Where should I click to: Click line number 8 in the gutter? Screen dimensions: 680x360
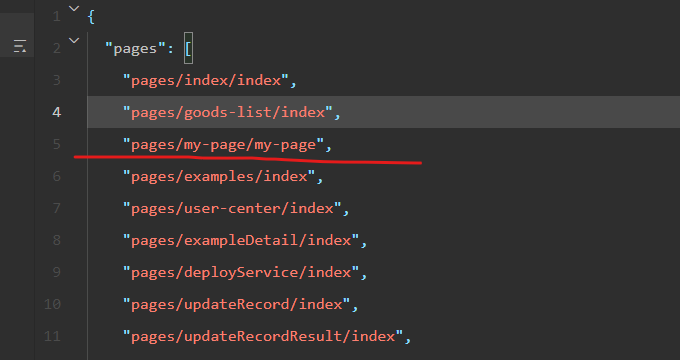pos(56,241)
